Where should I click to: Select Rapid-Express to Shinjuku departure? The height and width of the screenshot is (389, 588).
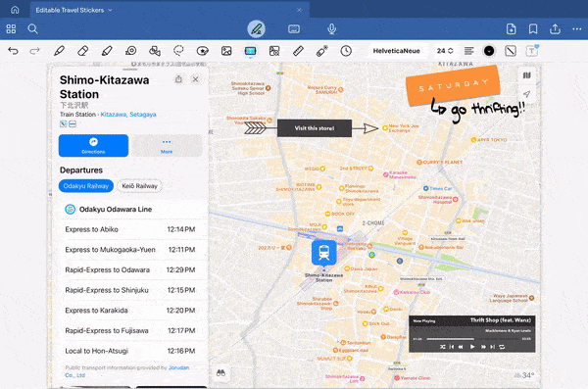click(x=130, y=290)
